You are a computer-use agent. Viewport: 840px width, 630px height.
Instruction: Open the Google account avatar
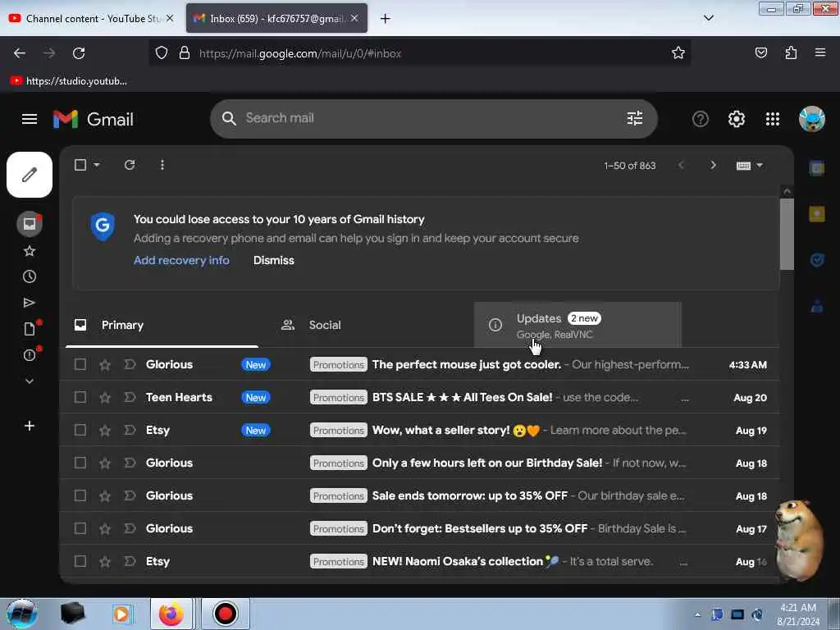811,119
